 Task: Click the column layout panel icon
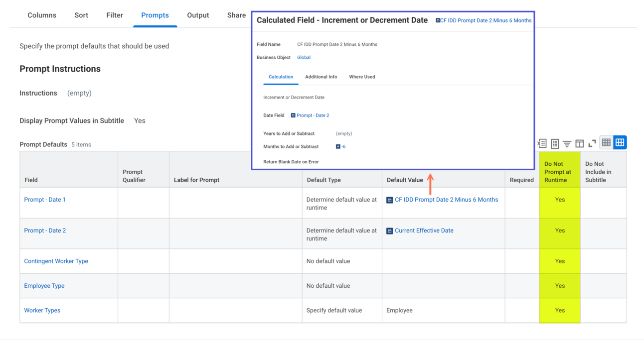580,143
